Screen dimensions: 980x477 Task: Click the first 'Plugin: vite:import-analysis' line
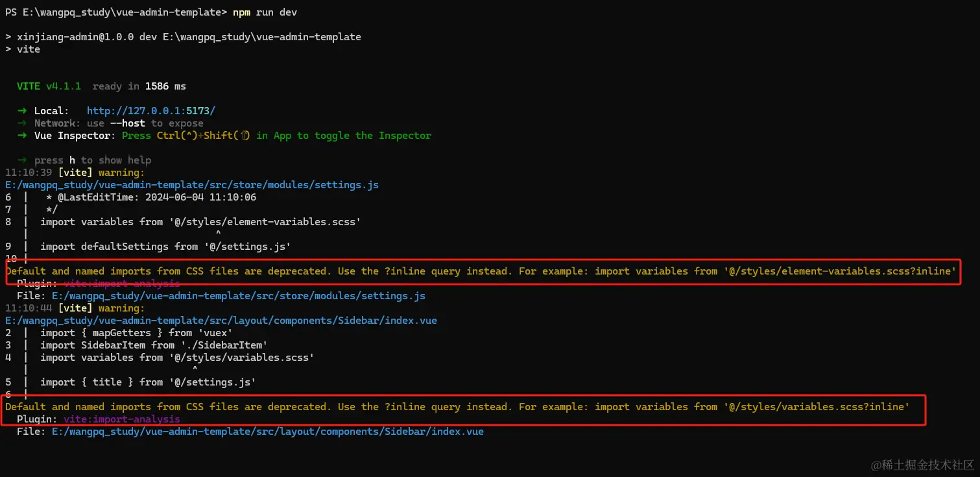click(x=99, y=284)
